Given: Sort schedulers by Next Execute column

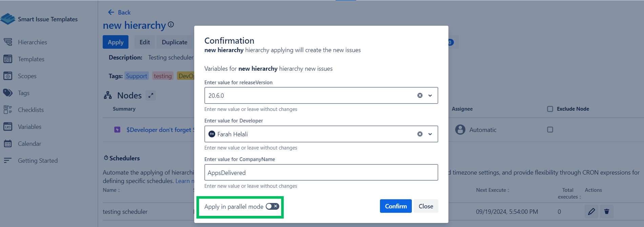Looking at the screenshot, I should [x=492, y=190].
